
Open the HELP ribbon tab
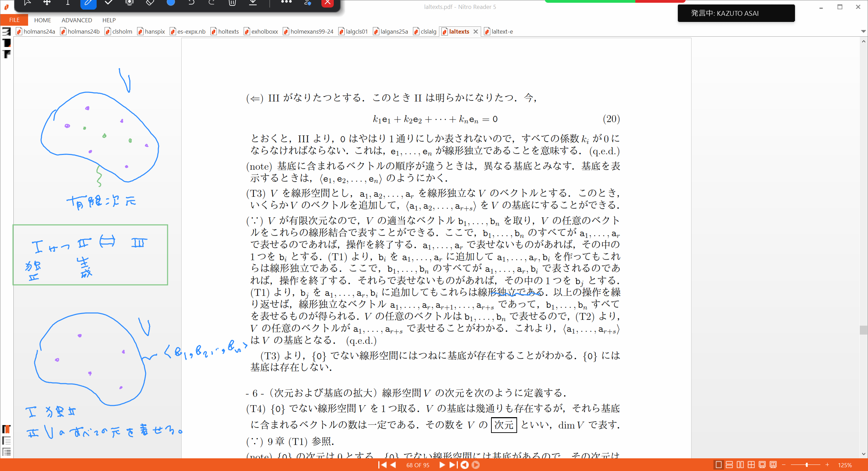tap(109, 20)
